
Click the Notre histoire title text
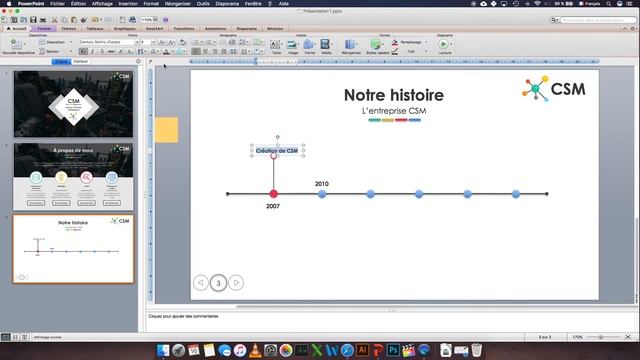[x=393, y=95]
